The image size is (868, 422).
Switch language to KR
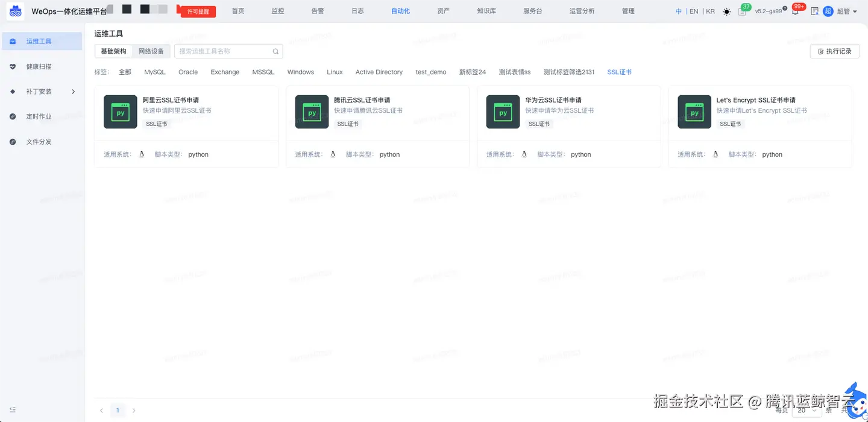[710, 11]
